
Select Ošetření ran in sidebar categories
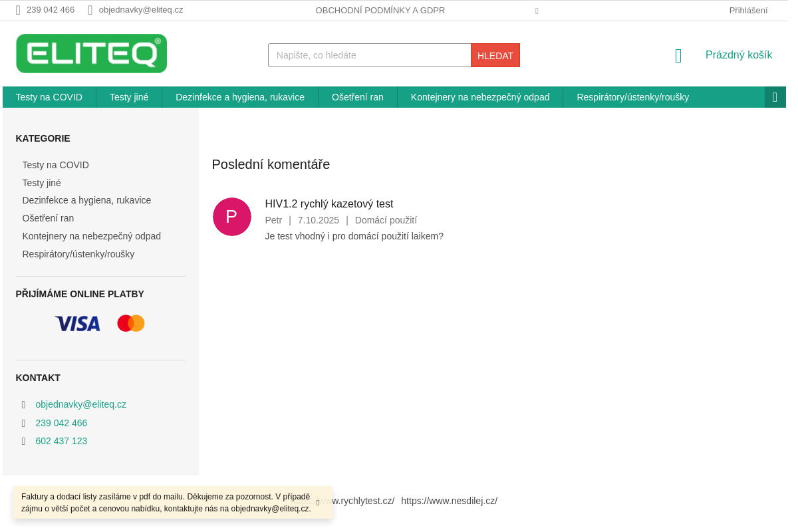48,218
